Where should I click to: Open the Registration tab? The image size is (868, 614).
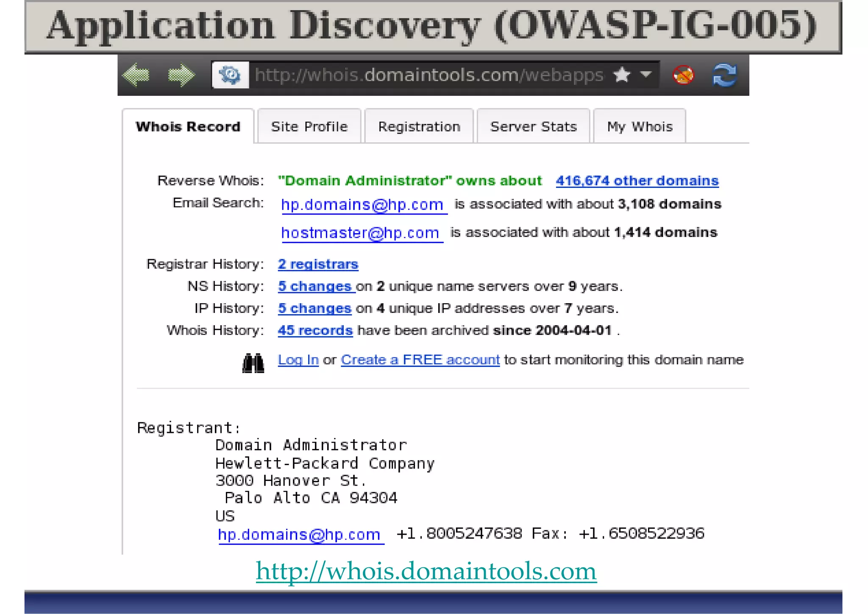click(419, 126)
